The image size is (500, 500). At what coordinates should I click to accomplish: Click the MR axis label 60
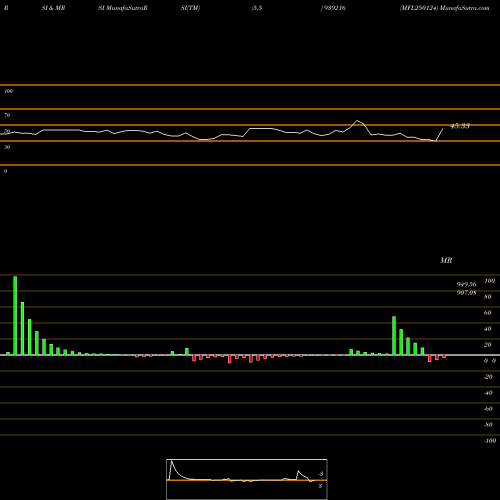[x=487, y=313]
